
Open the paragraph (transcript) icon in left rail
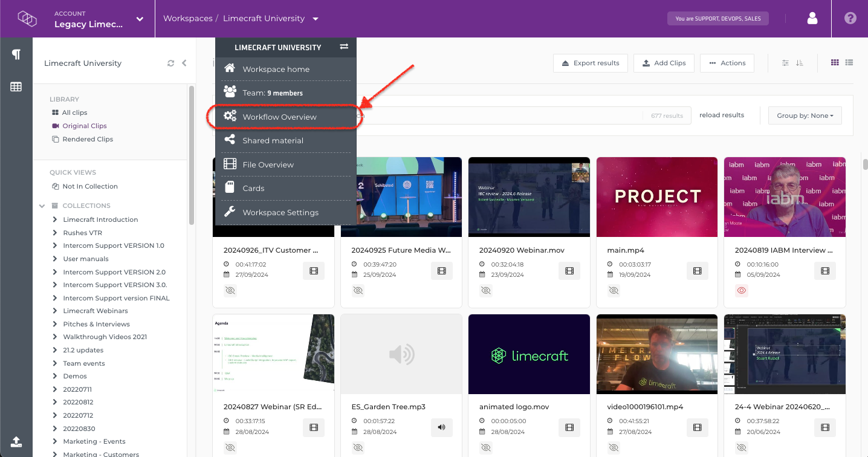pyautogui.click(x=16, y=55)
